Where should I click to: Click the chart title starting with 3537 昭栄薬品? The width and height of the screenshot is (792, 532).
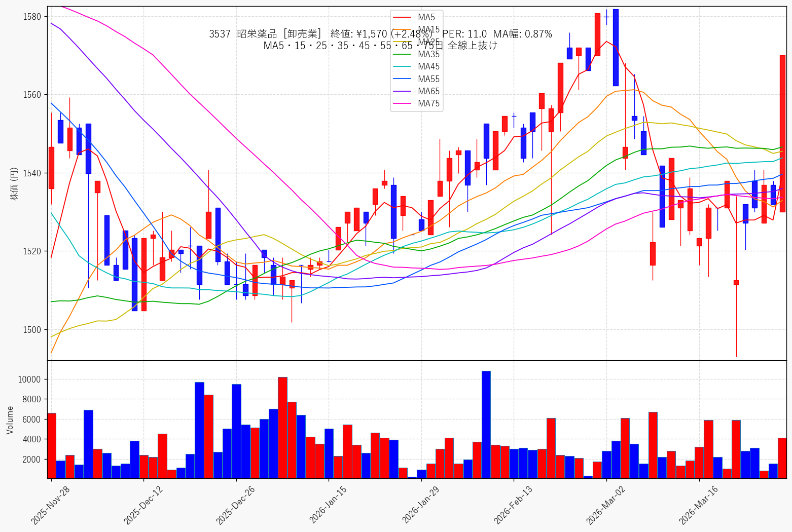click(x=380, y=34)
